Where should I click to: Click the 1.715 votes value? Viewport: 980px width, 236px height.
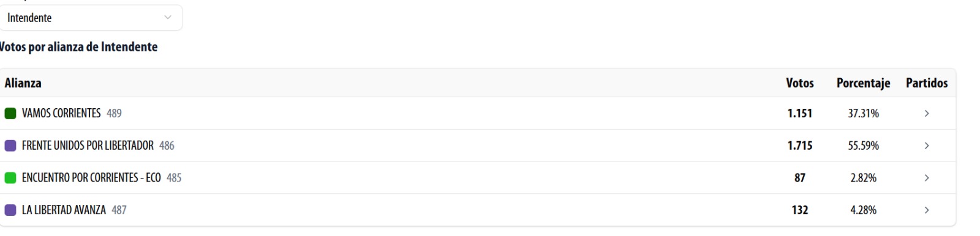pos(800,146)
